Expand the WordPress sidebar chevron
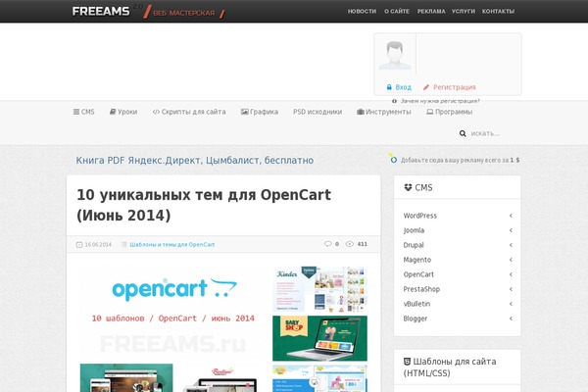Image resolution: width=588 pixels, height=392 pixels. 511,216
